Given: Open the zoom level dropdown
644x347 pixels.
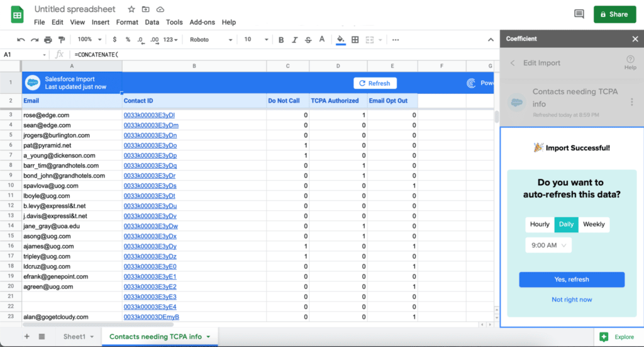Looking at the screenshot, I should pos(89,40).
